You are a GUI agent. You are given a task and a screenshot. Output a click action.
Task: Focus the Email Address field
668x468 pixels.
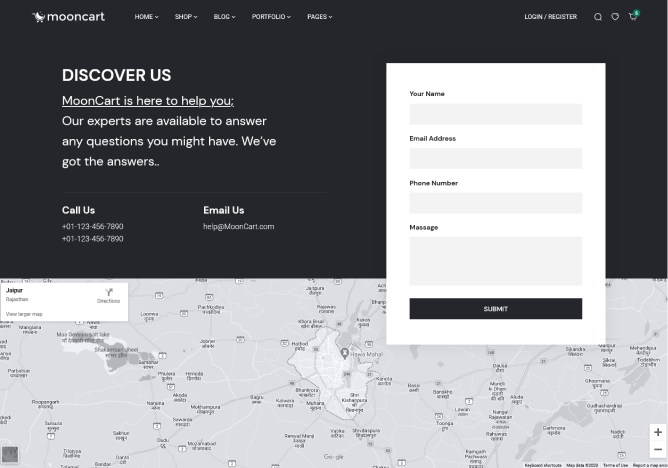[x=495, y=158]
